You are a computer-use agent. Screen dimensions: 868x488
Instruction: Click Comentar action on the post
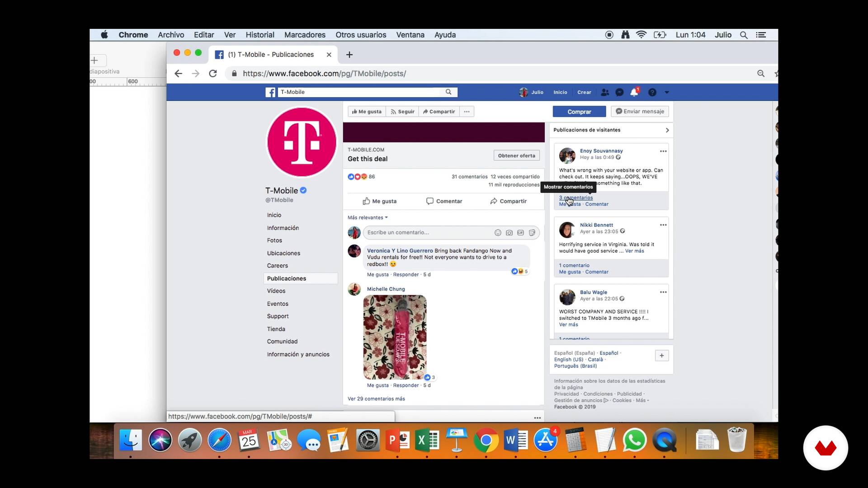click(x=444, y=201)
